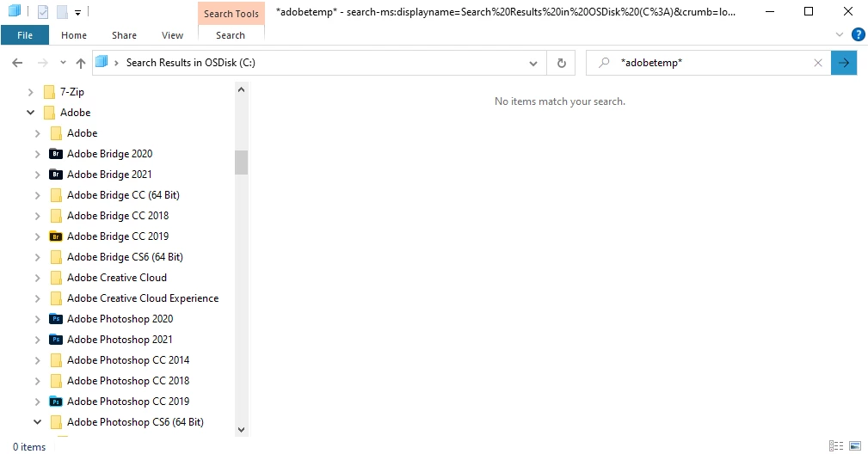
Task: Click the File Explorer window icon
Action: tap(15, 11)
